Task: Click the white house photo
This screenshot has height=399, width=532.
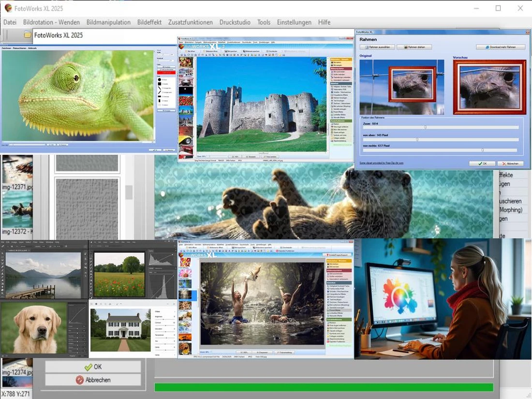Action: (x=120, y=330)
